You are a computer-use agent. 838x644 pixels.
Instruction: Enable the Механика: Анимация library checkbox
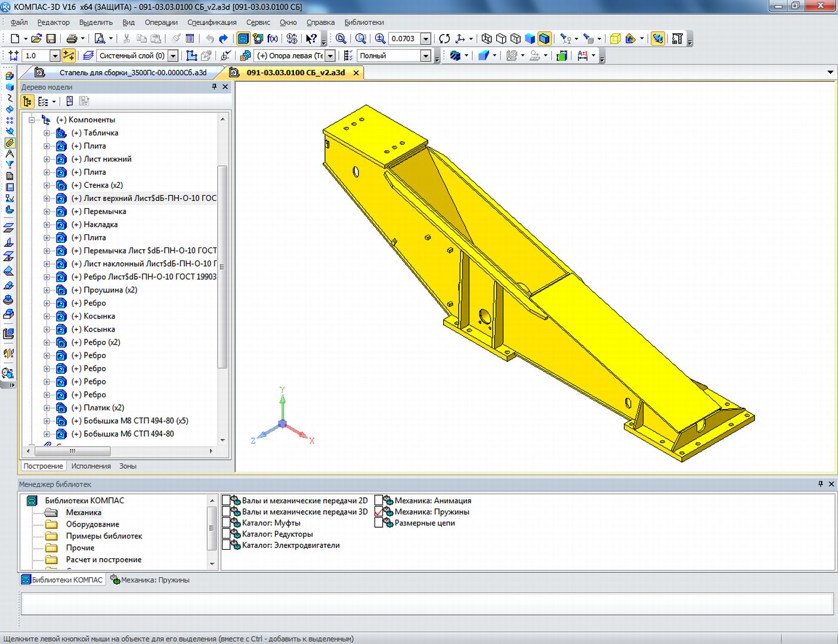pyautogui.click(x=379, y=501)
